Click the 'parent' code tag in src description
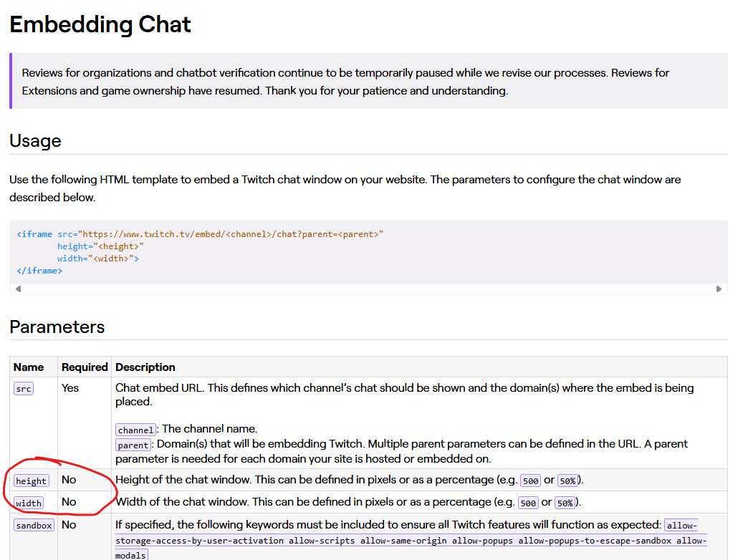Viewport: 743px width, 560px height. click(133, 445)
